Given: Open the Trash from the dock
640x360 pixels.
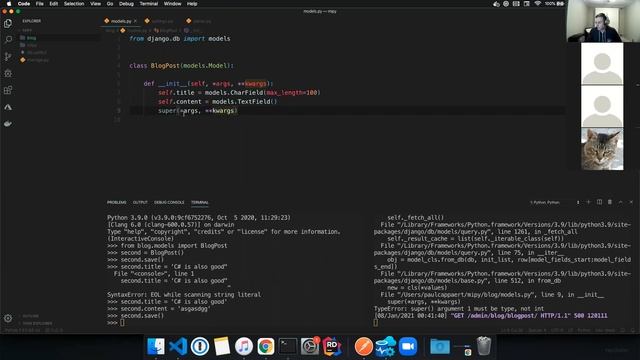Looking at the screenshot, I should [484, 346].
